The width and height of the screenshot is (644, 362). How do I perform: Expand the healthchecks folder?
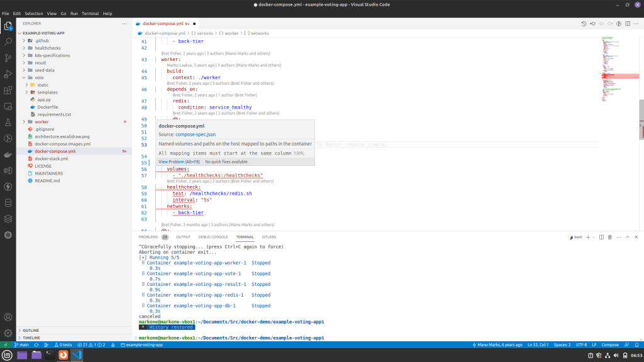coord(47,48)
